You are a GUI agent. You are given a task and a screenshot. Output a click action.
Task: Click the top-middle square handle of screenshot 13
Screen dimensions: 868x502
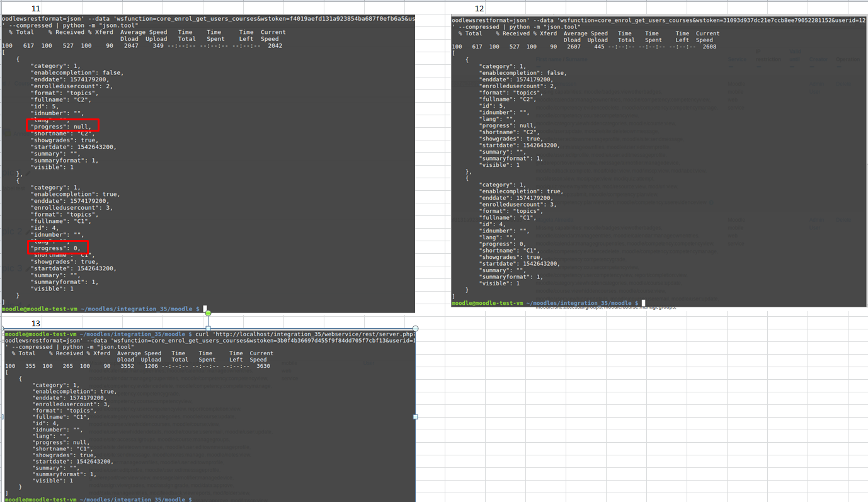point(208,328)
